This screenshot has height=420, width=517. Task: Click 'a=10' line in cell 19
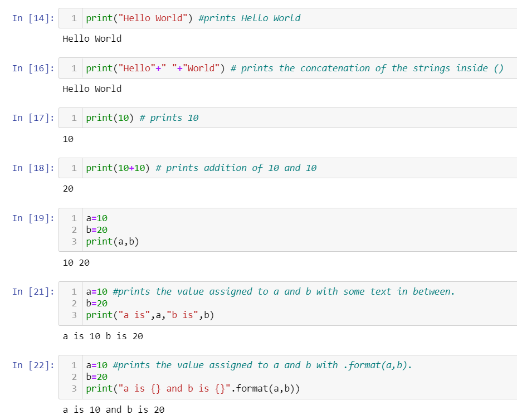(96, 218)
